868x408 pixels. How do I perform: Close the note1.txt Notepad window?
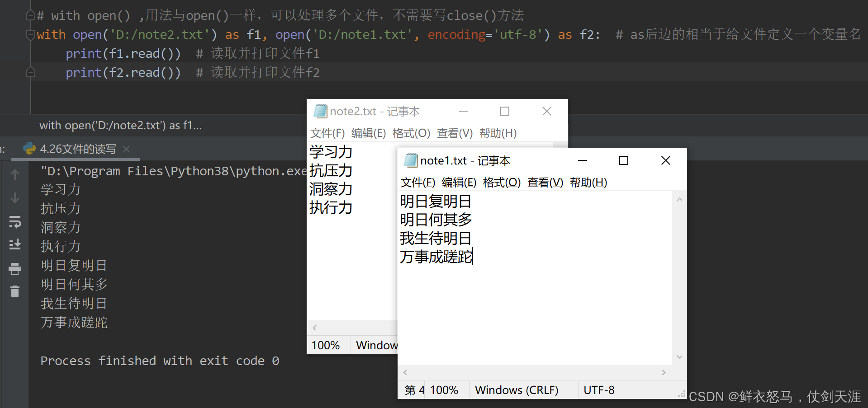coord(666,160)
